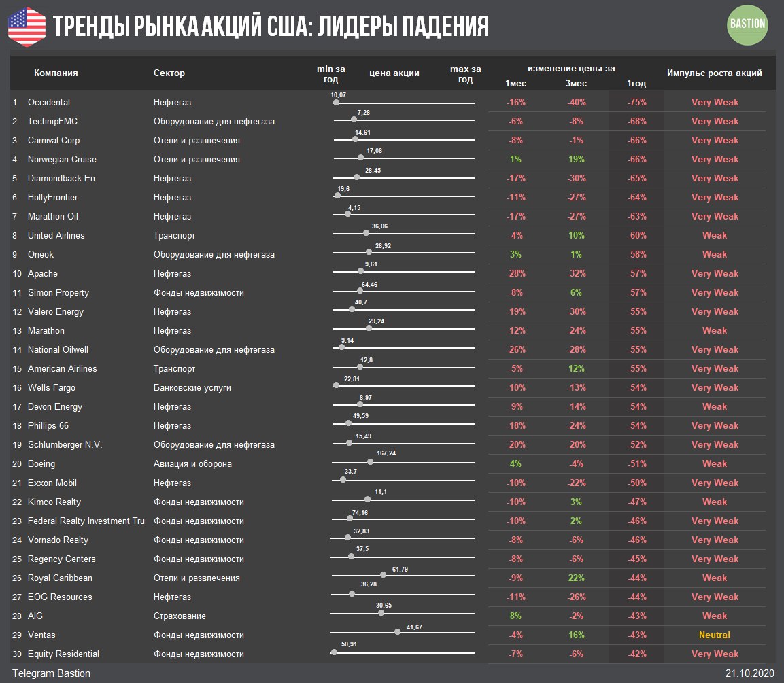Click the цена акции column header

(x=394, y=73)
